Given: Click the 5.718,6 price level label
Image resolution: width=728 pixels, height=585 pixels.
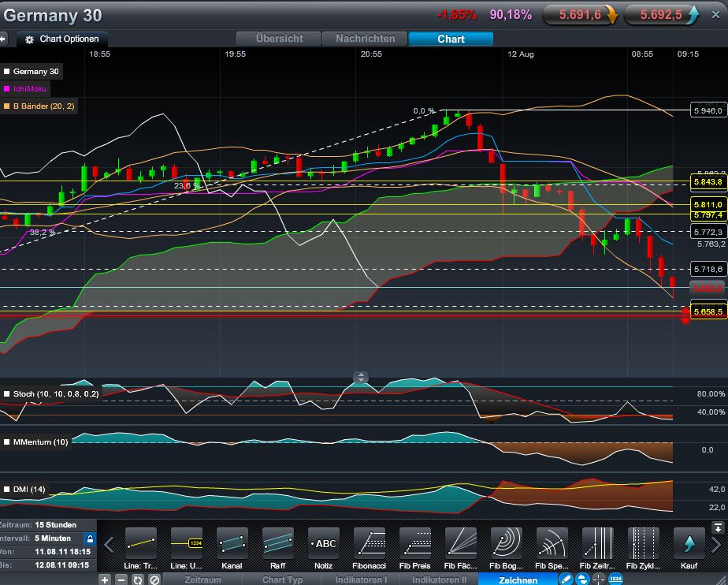Looking at the screenshot, I should [x=708, y=269].
